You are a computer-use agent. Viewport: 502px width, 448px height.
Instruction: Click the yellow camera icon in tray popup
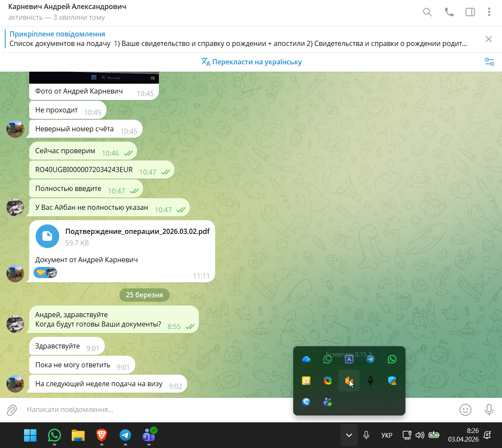click(x=306, y=381)
